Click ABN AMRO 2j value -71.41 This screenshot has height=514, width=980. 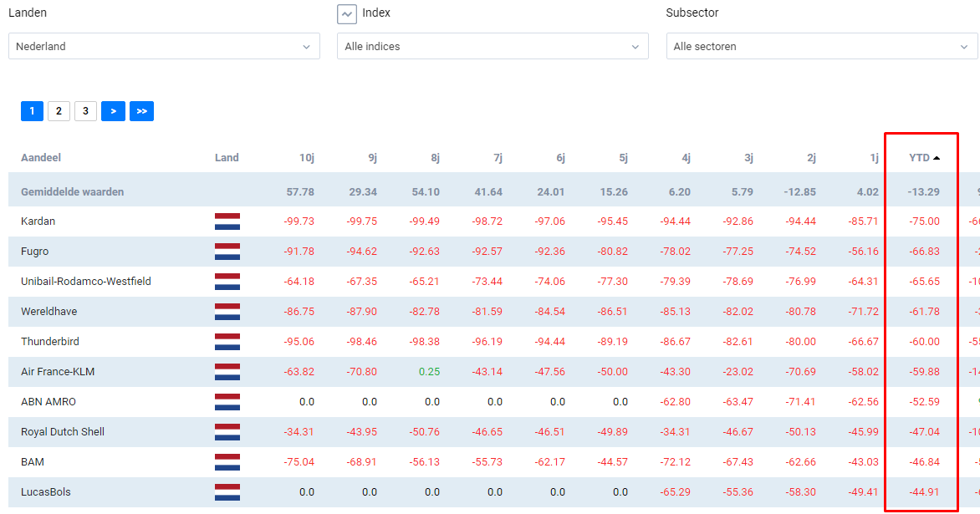pos(800,401)
